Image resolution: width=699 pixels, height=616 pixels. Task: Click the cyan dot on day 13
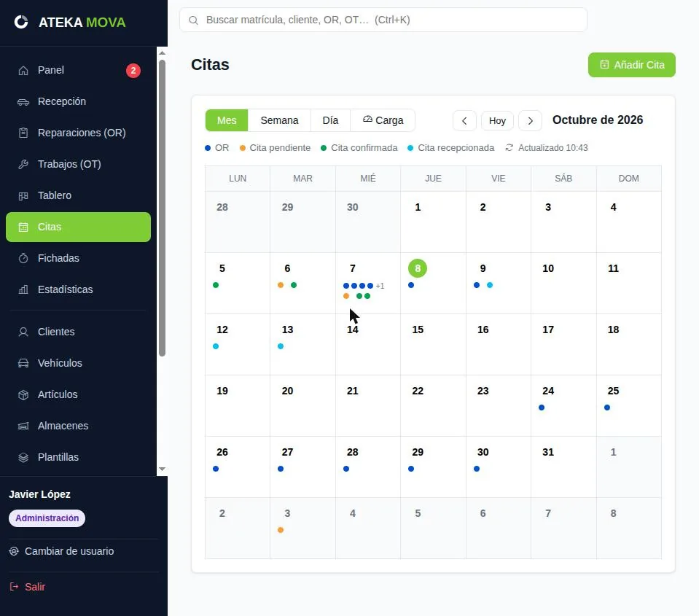pos(281,346)
